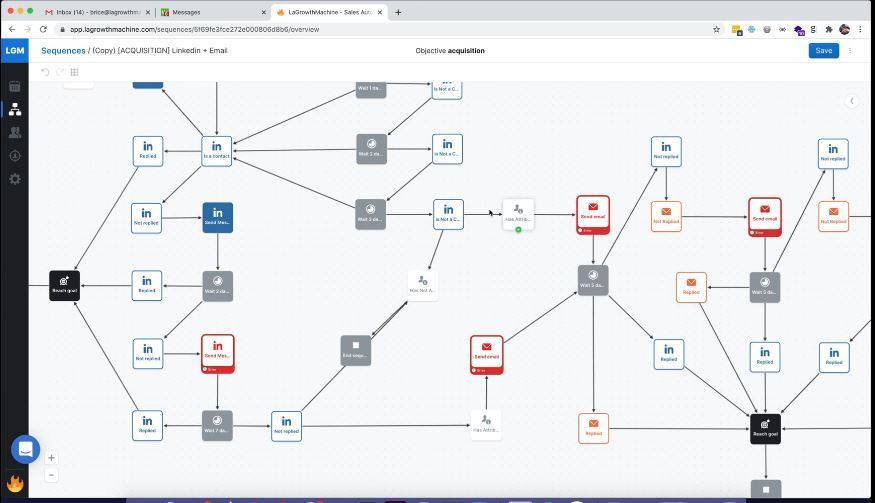Zoom in with the plus button
875x503 pixels.
tap(51, 458)
